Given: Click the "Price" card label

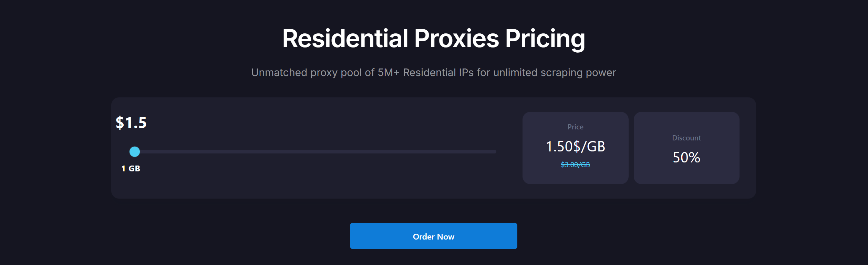Looking at the screenshot, I should click(x=575, y=127).
